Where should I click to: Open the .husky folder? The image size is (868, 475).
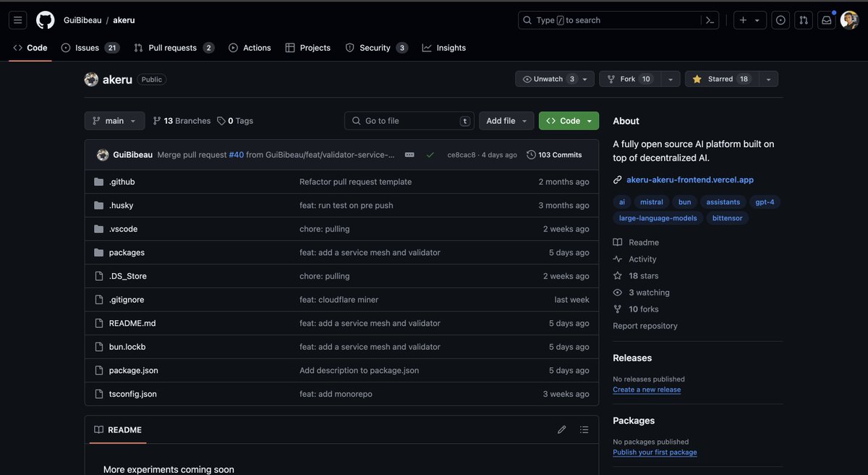point(121,206)
